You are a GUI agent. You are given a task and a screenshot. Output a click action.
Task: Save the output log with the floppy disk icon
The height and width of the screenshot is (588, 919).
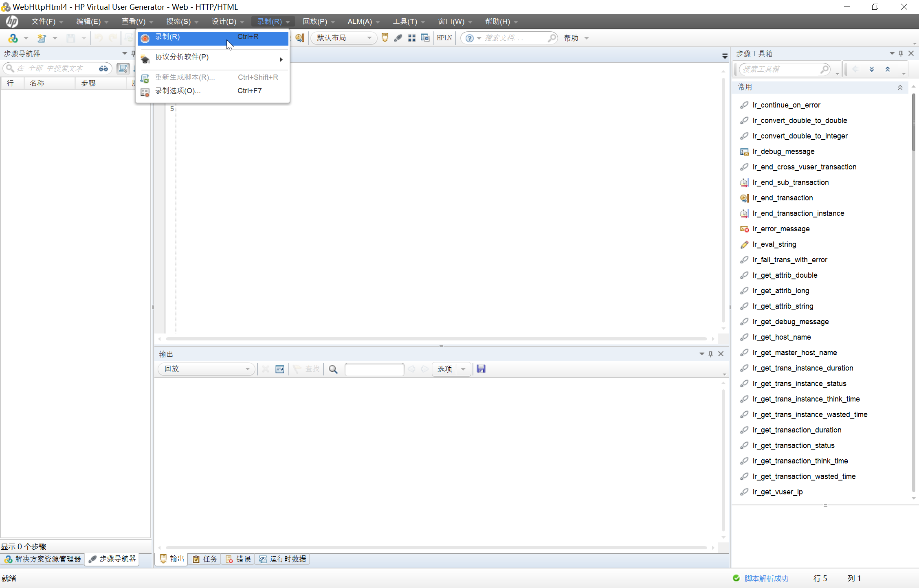pyautogui.click(x=481, y=369)
